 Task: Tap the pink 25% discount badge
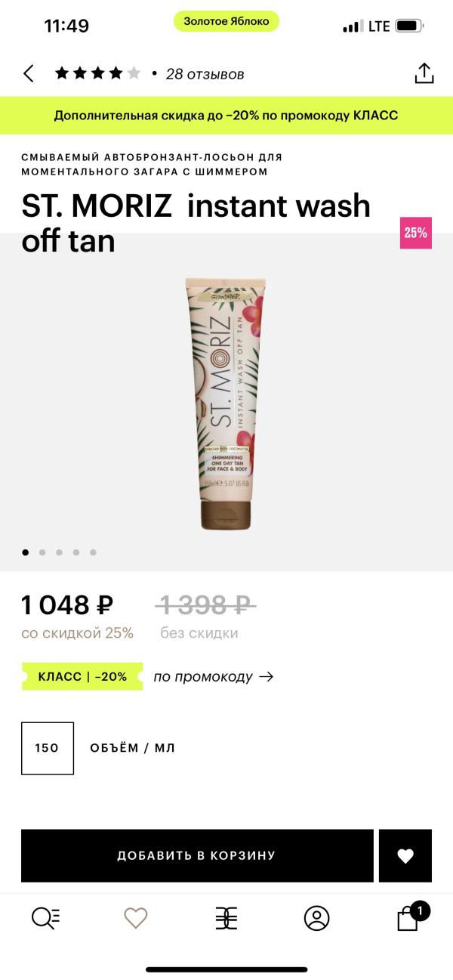click(x=416, y=233)
